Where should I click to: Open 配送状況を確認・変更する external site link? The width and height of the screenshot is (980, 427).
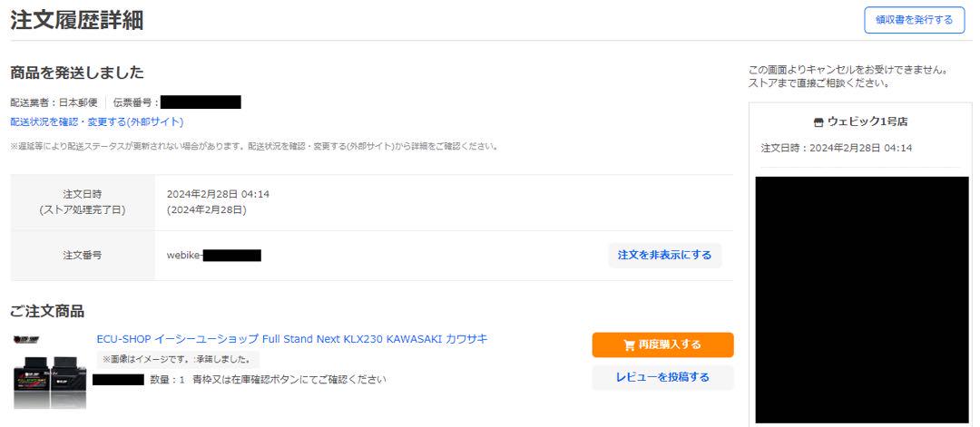[x=97, y=121]
